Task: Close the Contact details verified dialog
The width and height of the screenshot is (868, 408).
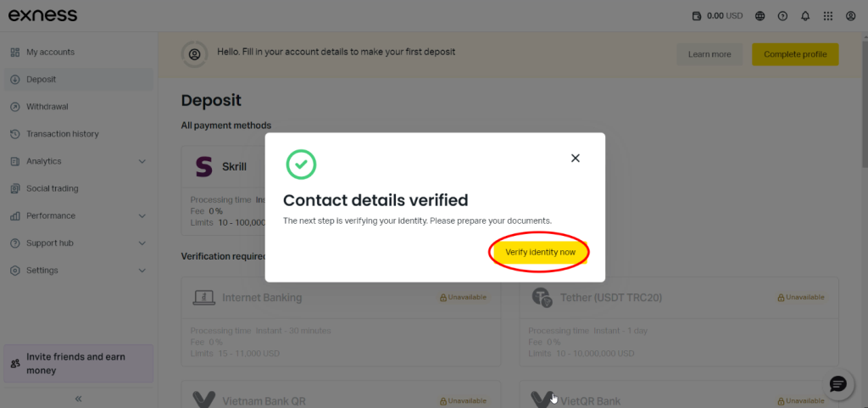Action: (x=576, y=158)
